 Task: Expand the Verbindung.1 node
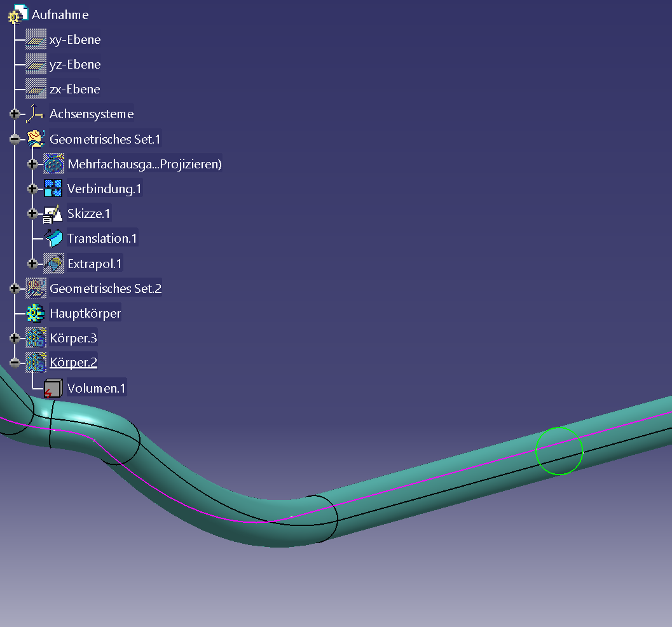coord(32,189)
